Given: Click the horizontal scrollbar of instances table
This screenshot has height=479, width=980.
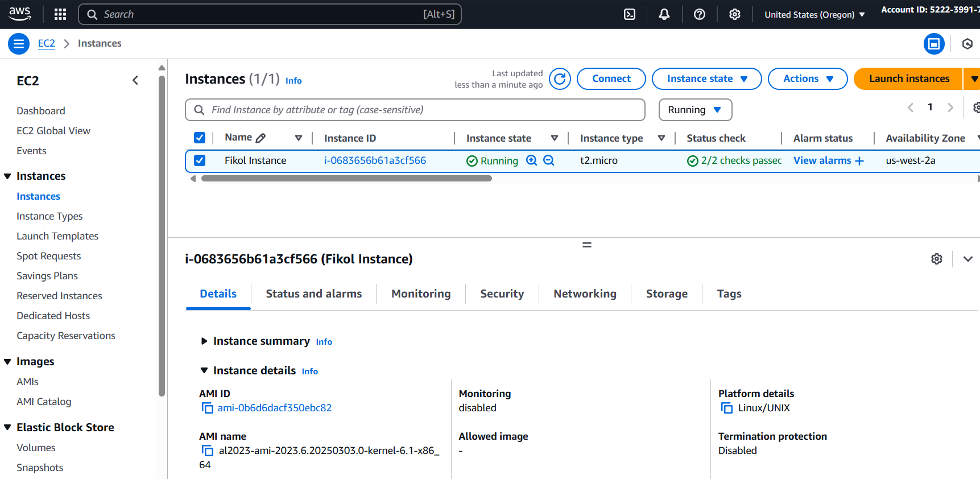Looking at the screenshot, I should click(x=346, y=179).
